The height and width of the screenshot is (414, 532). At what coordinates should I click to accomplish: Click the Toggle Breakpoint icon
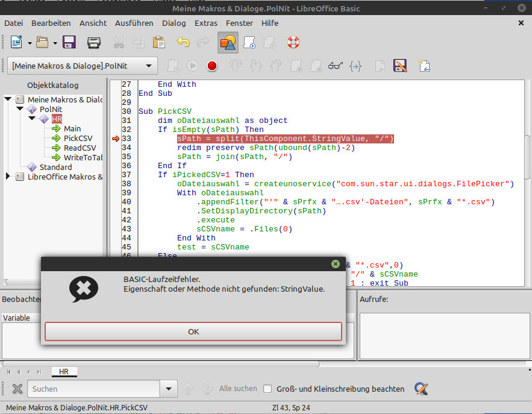[296, 66]
